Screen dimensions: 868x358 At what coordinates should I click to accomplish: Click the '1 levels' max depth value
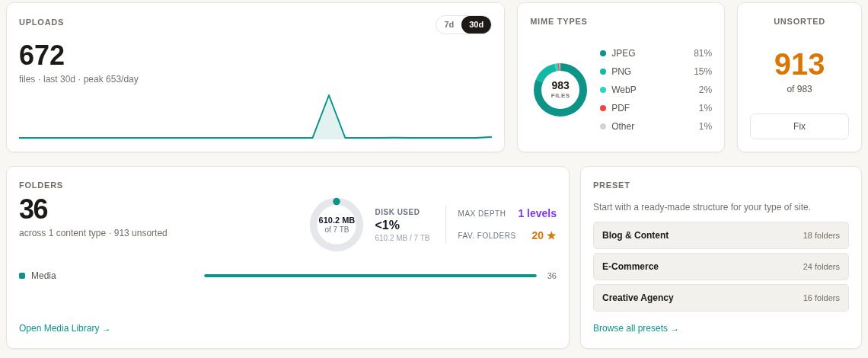click(x=537, y=213)
